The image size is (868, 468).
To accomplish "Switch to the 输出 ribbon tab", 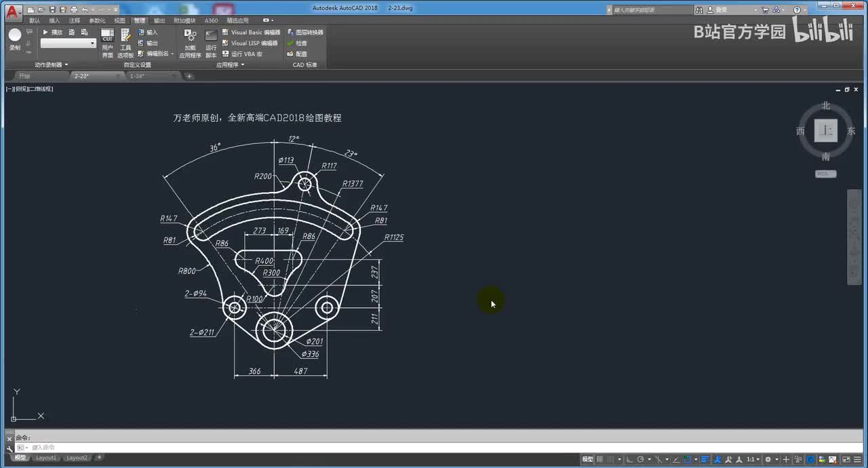I will pos(159,20).
